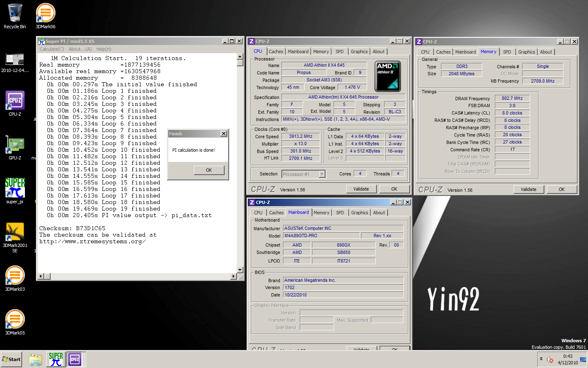Open Windows Explorer from the taskbar
Screen dimensions: 588x368
(x=36, y=359)
